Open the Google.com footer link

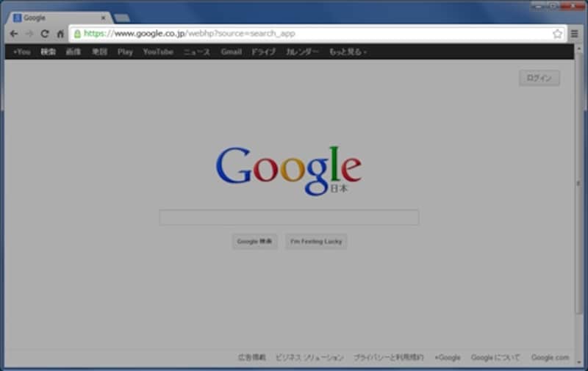pyautogui.click(x=550, y=358)
